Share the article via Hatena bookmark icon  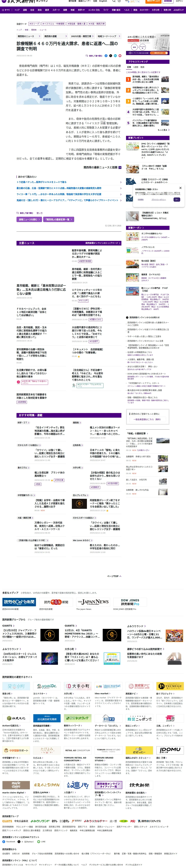115,56
